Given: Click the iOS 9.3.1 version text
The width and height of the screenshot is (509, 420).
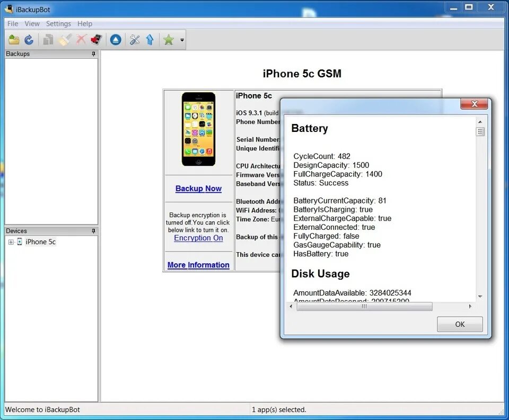Looking at the screenshot, I should [x=249, y=113].
